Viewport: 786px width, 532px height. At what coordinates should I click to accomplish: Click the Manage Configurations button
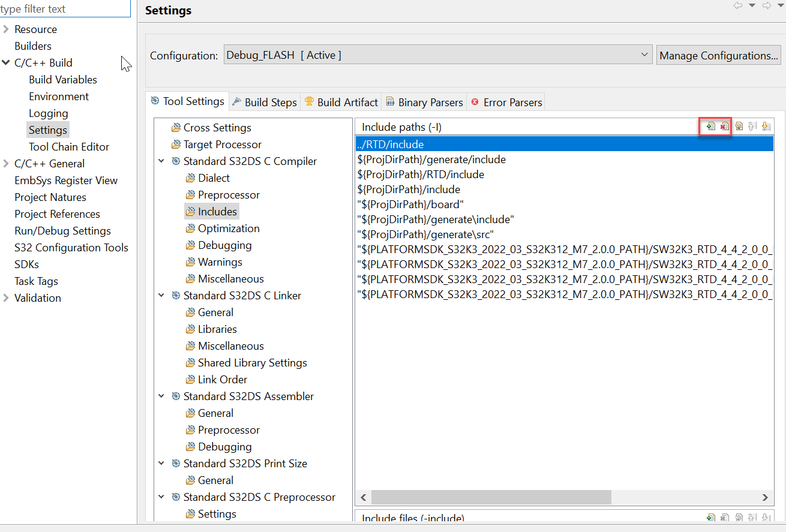tap(718, 55)
